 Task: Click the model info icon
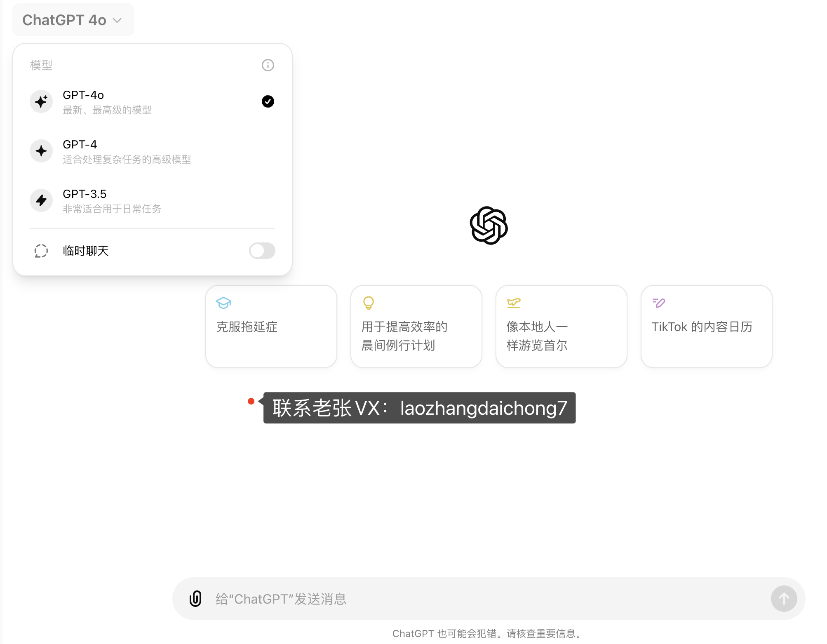pos(268,65)
